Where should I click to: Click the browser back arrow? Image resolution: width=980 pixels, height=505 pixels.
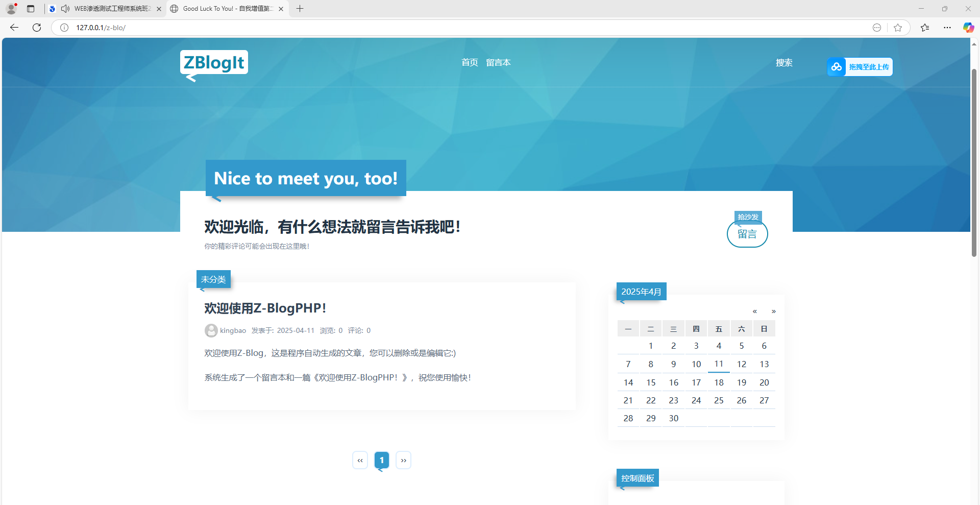pyautogui.click(x=14, y=28)
